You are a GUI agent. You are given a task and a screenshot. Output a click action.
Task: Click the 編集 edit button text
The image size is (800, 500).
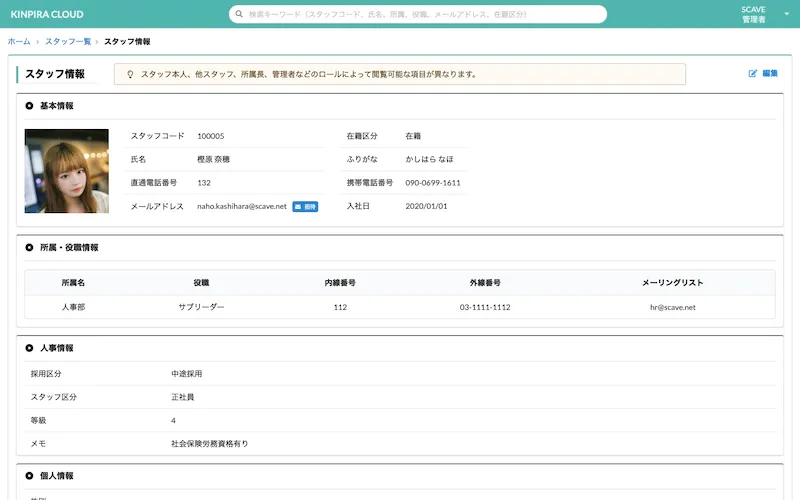(770, 74)
